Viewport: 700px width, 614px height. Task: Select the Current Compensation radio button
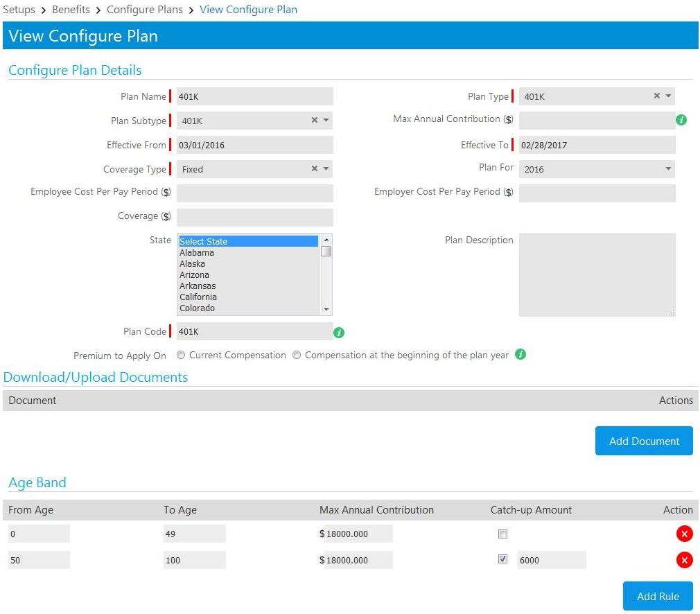181,356
